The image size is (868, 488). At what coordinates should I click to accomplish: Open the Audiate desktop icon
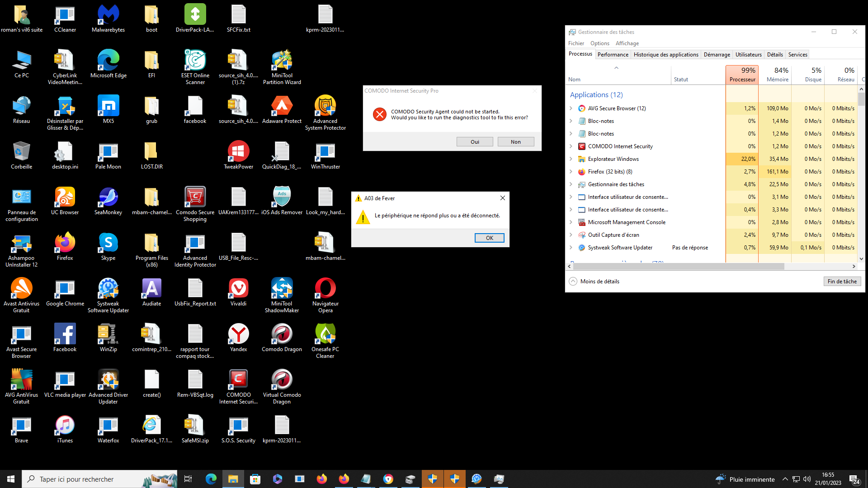click(x=151, y=292)
